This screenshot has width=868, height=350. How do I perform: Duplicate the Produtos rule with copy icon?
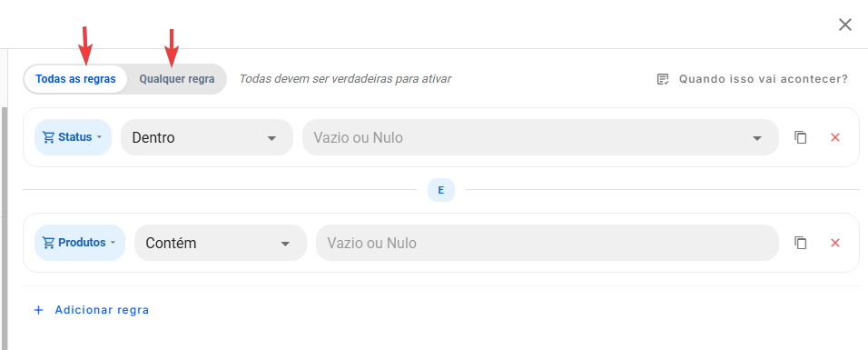pos(801,243)
